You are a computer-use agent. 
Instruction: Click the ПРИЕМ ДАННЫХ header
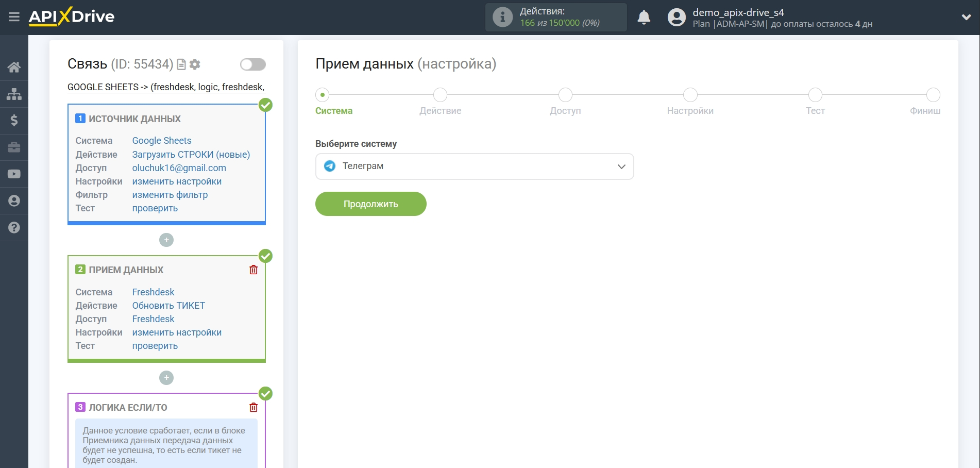(126, 270)
